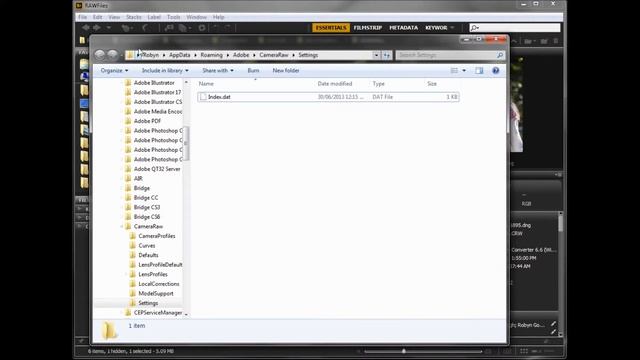640x360 pixels.
Task: Change view icon in Explorer toolbar
Action: 454,71
